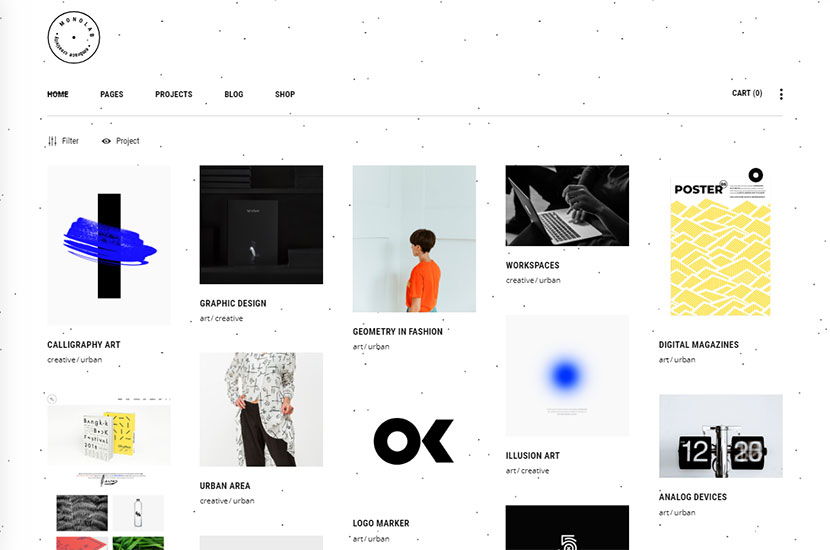This screenshot has width=830, height=550.
Task: Open the Home menu item
Action: (x=58, y=94)
